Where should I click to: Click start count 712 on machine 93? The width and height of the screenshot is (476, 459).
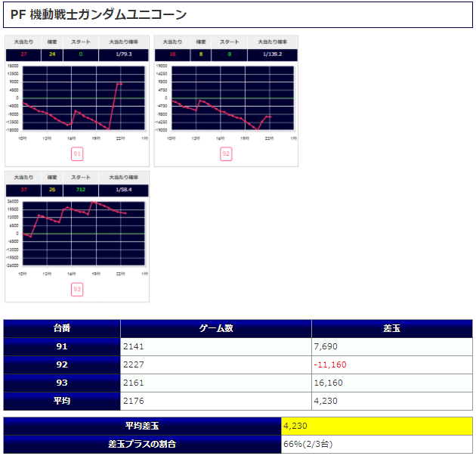pyautogui.click(x=81, y=190)
